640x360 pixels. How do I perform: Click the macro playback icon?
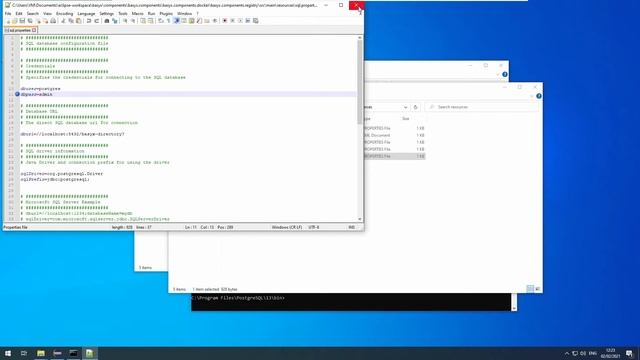(240, 20)
